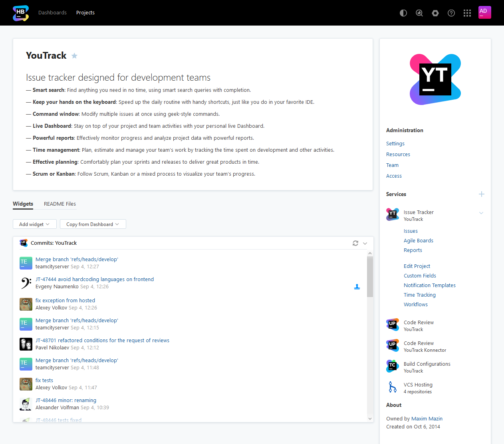The width and height of the screenshot is (504, 444).
Task: Open owner Maxim Mazin's profile link
Action: (x=427, y=419)
